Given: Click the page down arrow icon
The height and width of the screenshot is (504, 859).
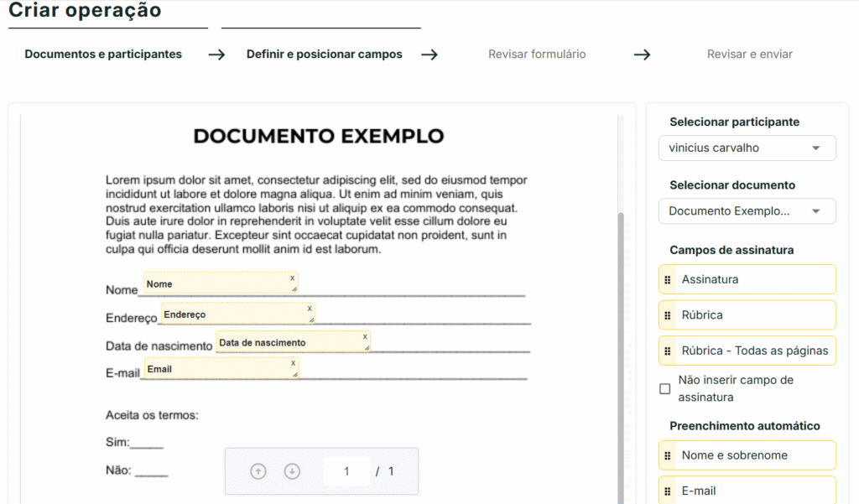Looking at the screenshot, I should (292, 471).
